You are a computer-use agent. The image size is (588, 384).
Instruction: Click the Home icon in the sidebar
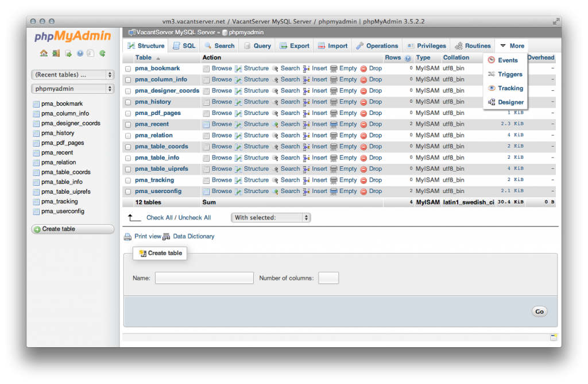point(44,53)
